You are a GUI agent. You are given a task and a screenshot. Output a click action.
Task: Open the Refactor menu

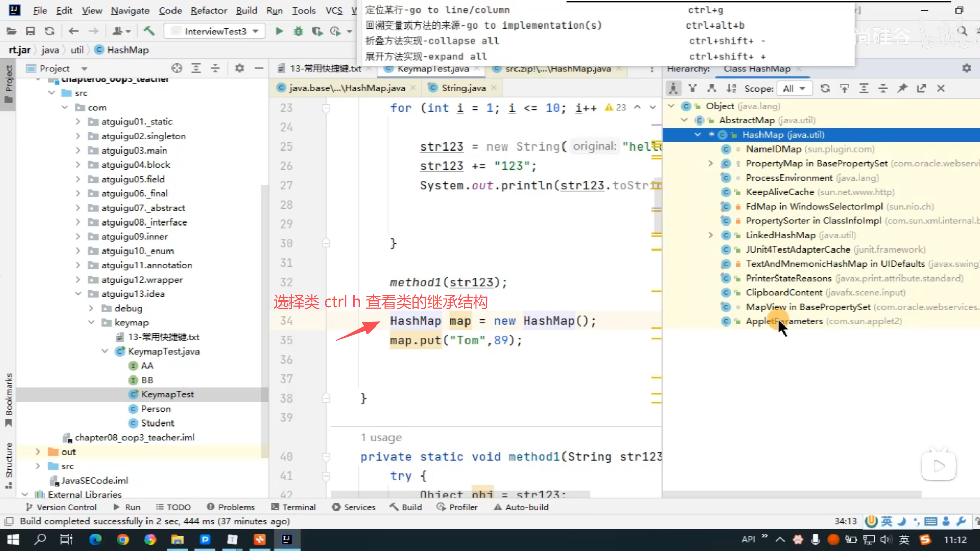coord(208,10)
